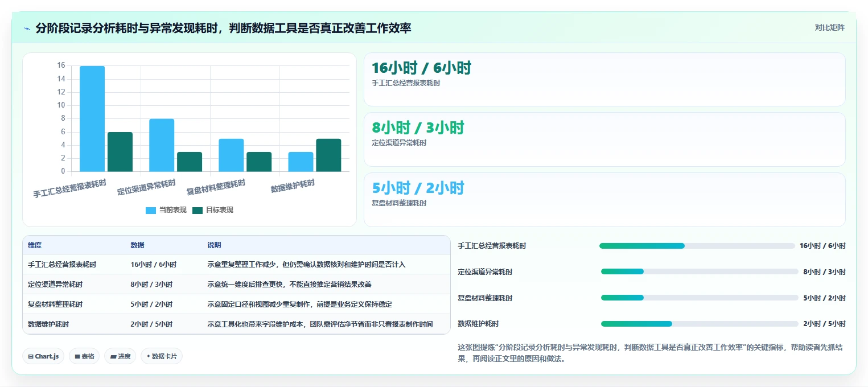The image size is (868, 387).
Task: Click dark green 数据维护耗时 target bar
Action: click(x=328, y=155)
